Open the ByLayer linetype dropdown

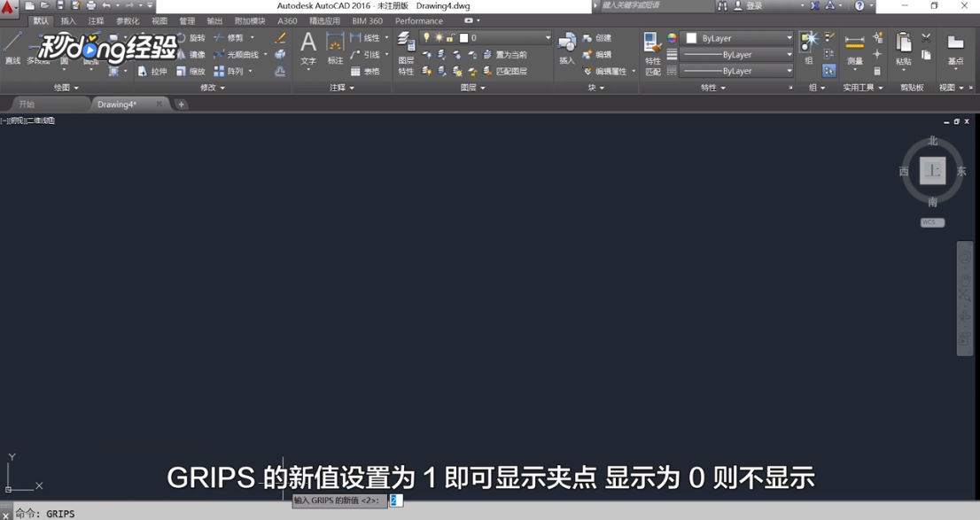[x=737, y=71]
